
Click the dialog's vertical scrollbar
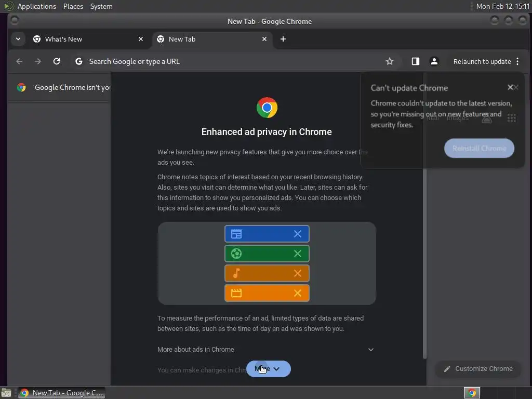(424, 263)
